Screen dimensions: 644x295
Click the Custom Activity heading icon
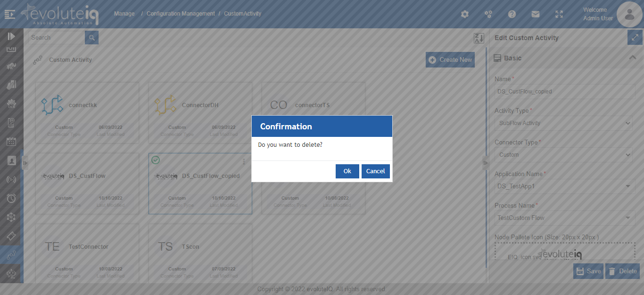(38, 60)
